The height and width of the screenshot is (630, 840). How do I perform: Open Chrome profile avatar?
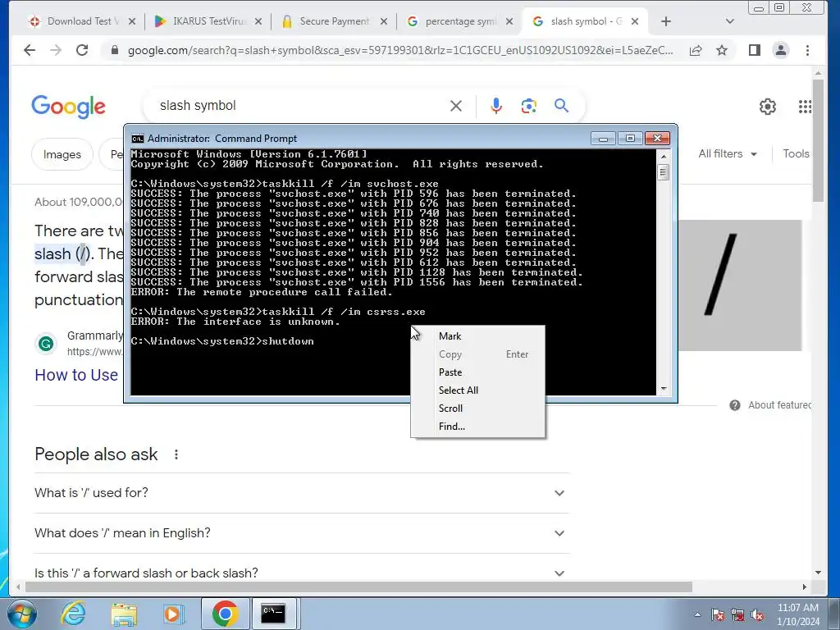tap(781, 50)
